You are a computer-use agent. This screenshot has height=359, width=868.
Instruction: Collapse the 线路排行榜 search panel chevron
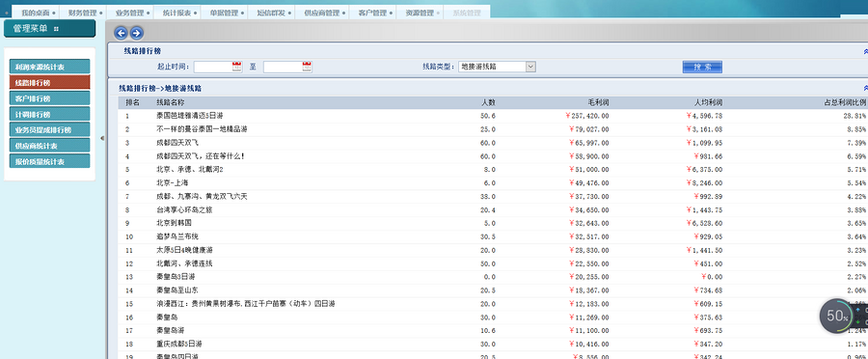pyautogui.click(x=865, y=51)
